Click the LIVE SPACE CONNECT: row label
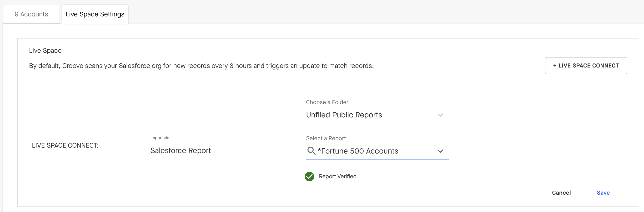 [x=65, y=145]
